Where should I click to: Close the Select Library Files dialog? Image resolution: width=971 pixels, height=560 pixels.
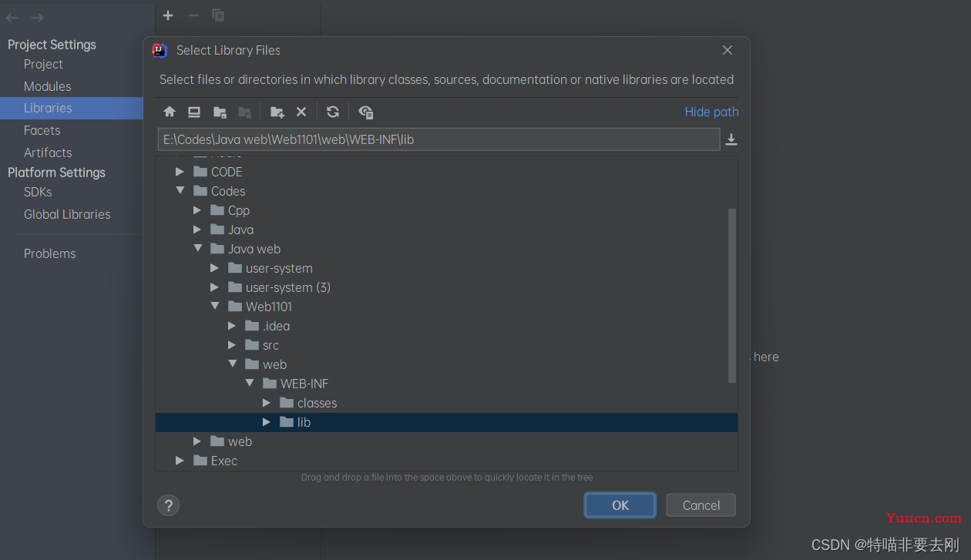(727, 50)
